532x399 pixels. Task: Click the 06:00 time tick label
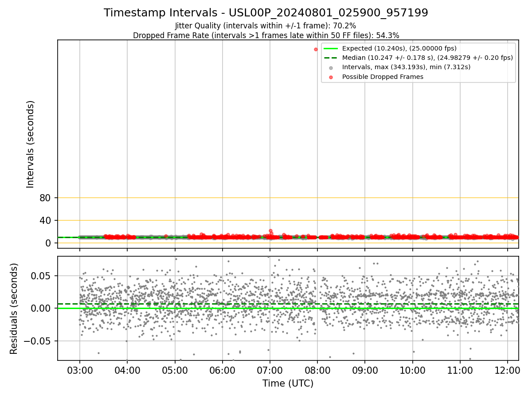pos(222,370)
